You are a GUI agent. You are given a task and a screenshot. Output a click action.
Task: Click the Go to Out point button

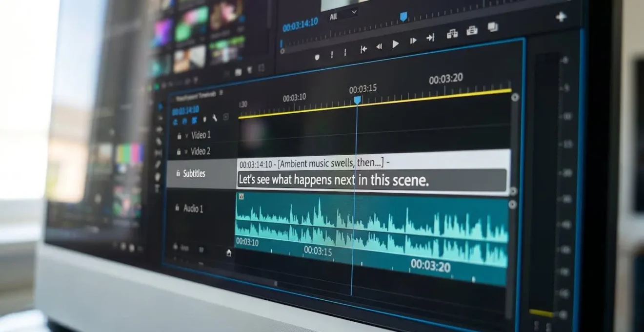click(x=430, y=38)
